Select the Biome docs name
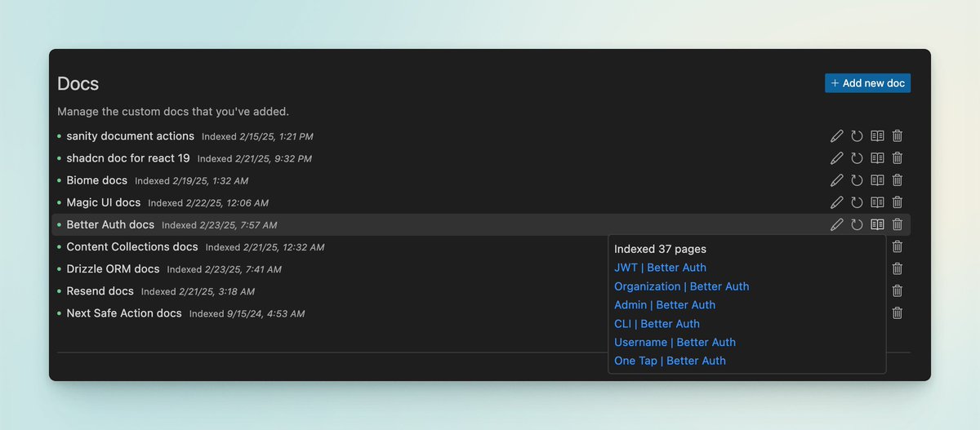980x430 pixels. tap(97, 180)
